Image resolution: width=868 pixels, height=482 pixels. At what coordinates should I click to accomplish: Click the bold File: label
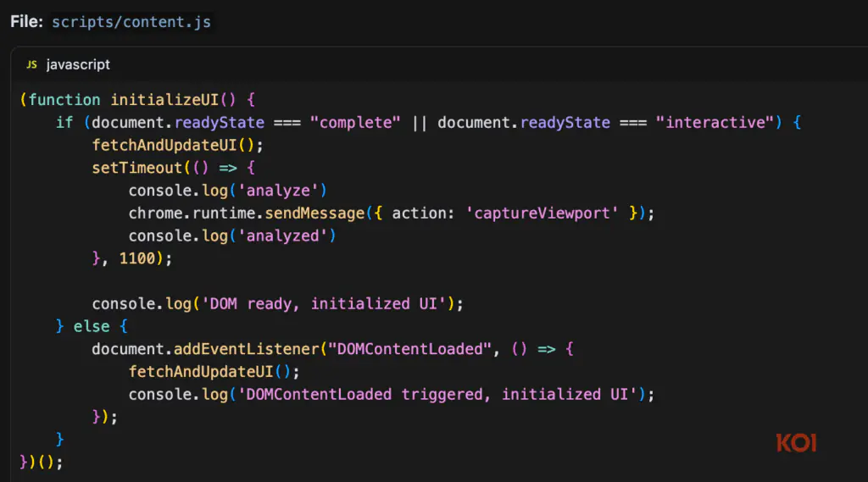(26, 21)
